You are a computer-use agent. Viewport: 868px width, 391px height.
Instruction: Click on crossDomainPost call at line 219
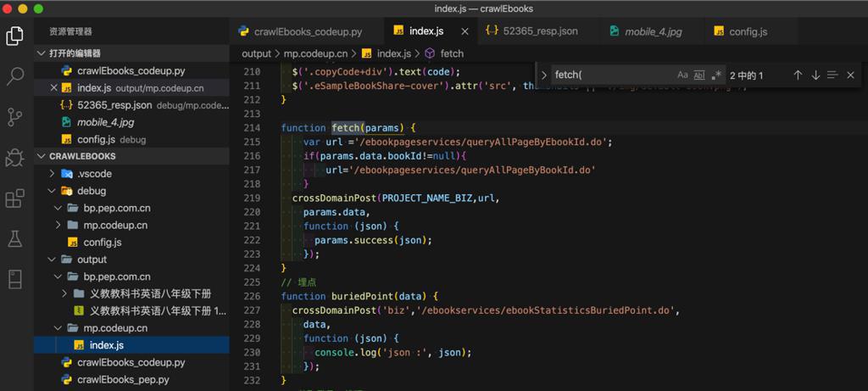pos(334,198)
